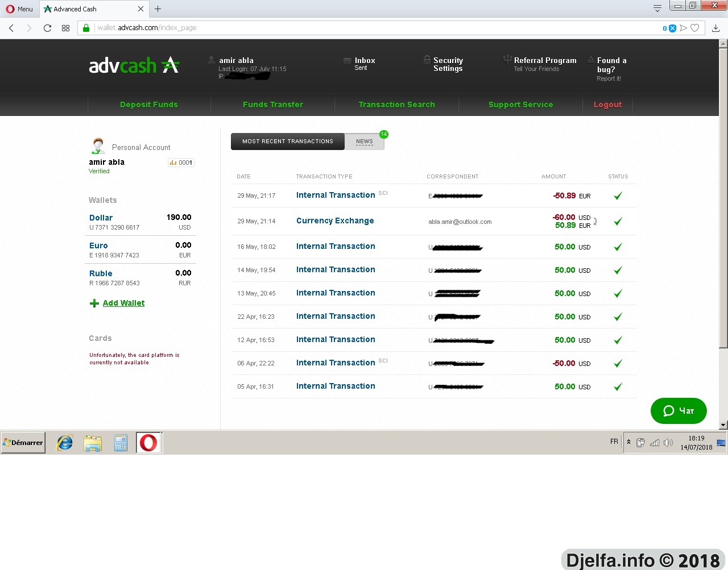Image resolution: width=728 pixels, height=570 pixels.
Task: Open Internal Transaction from 13 May 20:45
Action: point(336,293)
